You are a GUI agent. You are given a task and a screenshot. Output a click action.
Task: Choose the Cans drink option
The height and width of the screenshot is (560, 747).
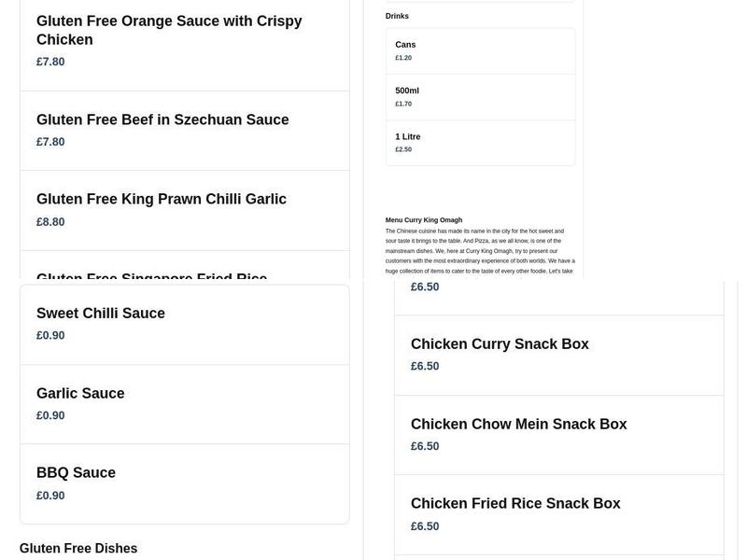pyautogui.click(x=480, y=51)
